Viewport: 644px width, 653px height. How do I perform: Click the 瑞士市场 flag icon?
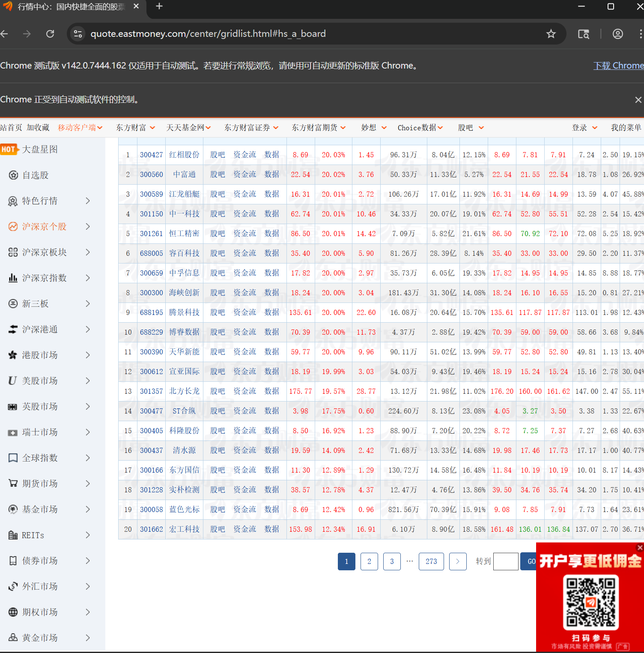13,432
